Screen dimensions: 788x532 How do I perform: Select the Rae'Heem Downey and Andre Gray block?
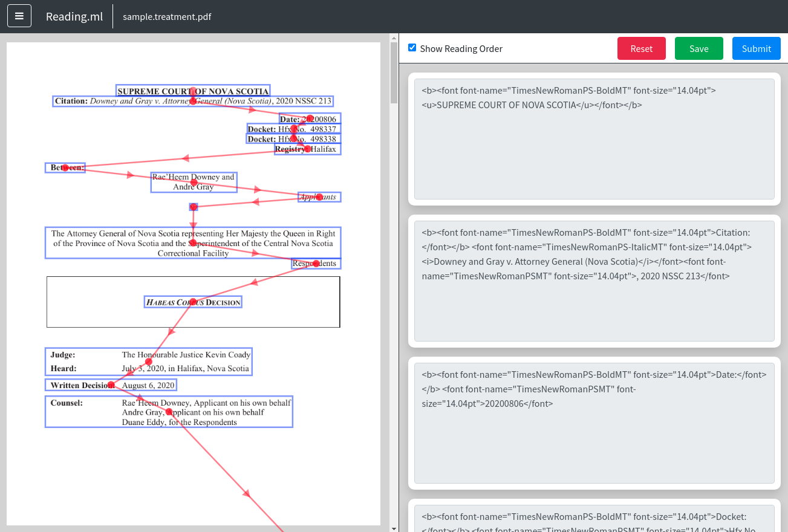pos(194,182)
